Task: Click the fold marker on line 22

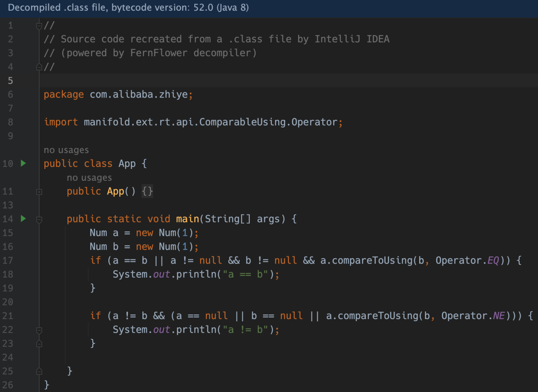Action: (39, 330)
